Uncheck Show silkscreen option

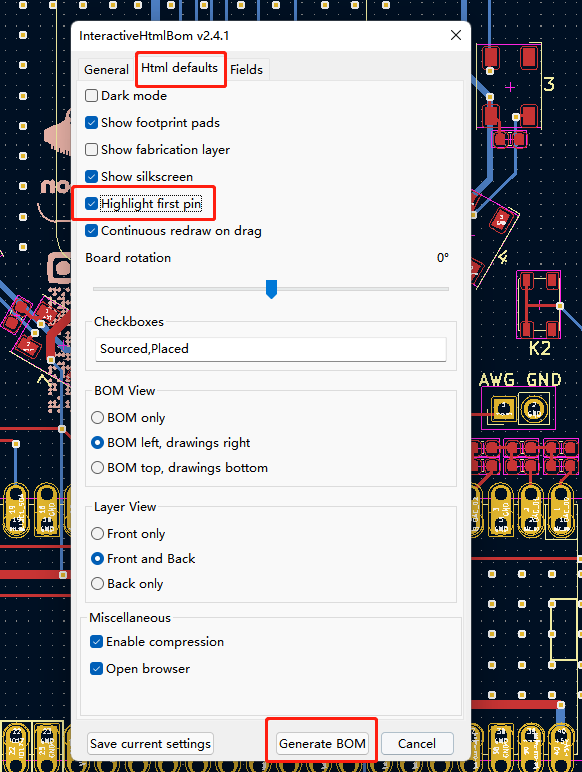click(x=92, y=177)
